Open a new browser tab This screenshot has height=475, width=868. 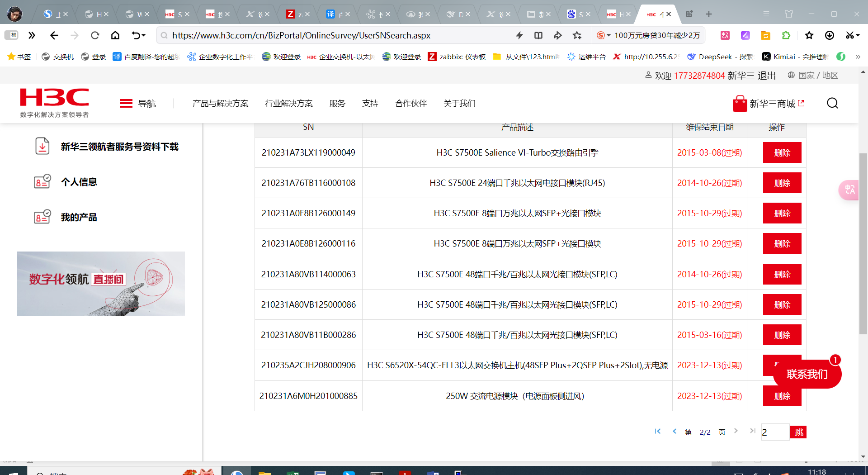click(x=709, y=14)
